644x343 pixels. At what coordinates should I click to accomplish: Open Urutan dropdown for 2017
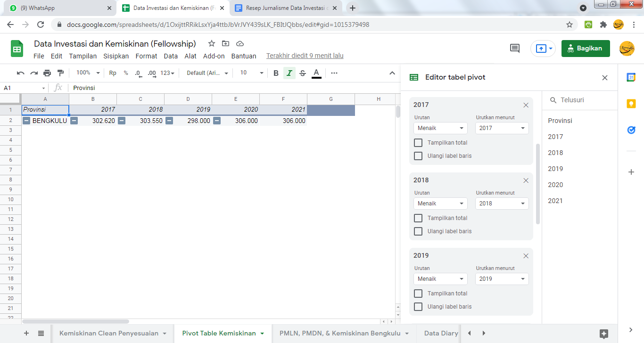click(x=440, y=128)
